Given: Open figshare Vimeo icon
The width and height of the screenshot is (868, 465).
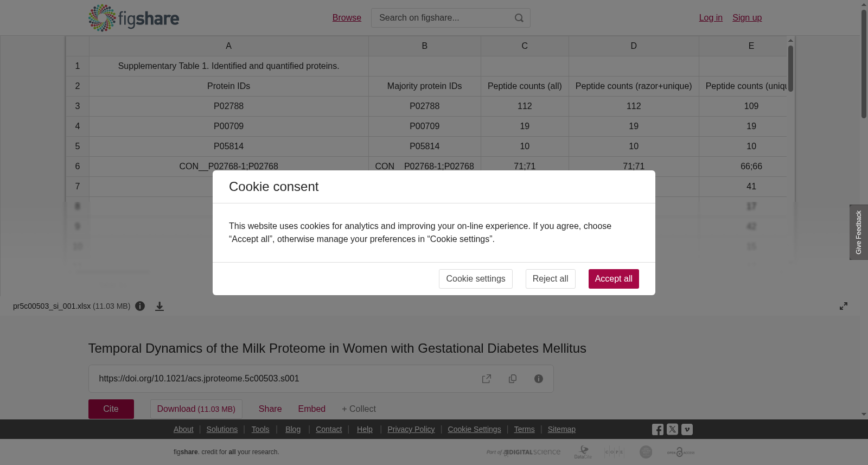Looking at the screenshot, I should pos(687,429).
